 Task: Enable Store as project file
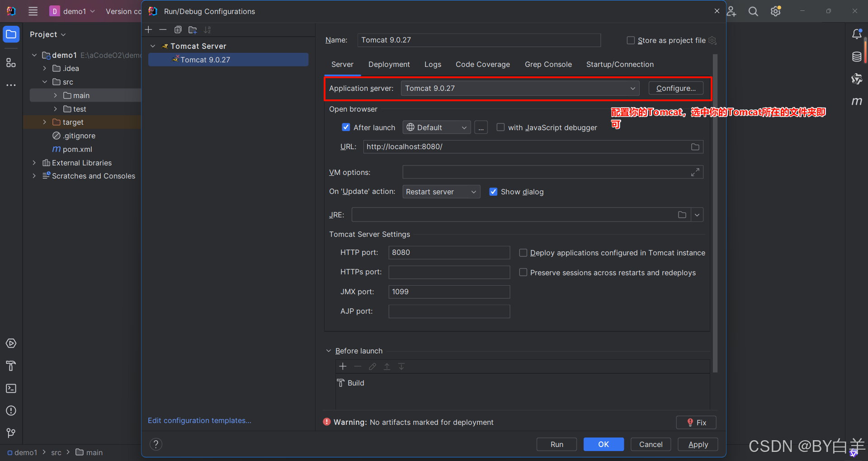(631, 40)
